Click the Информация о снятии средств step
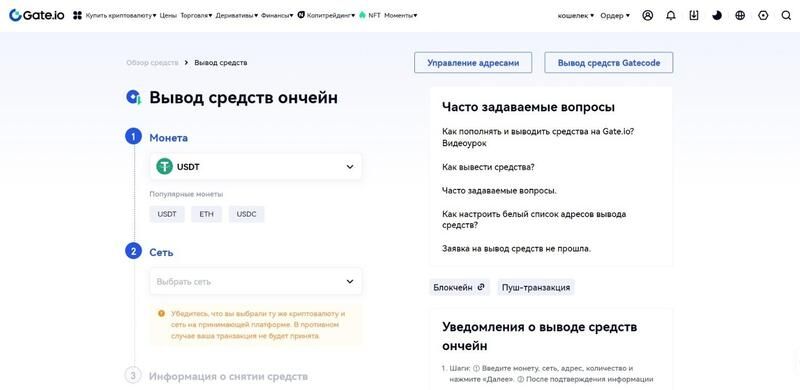The height and width of the screenshot is (390, 800). (x=228, y=377)
